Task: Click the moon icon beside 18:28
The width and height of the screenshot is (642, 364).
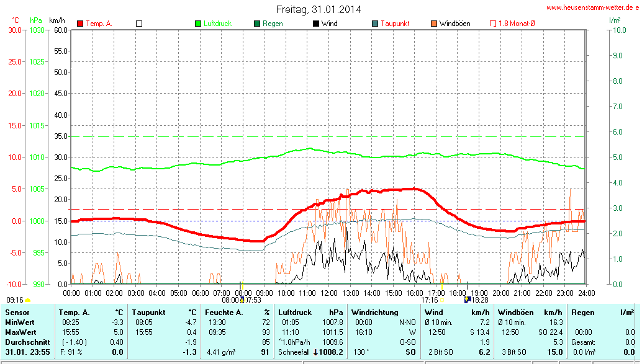Action: [x=468, y=300]
